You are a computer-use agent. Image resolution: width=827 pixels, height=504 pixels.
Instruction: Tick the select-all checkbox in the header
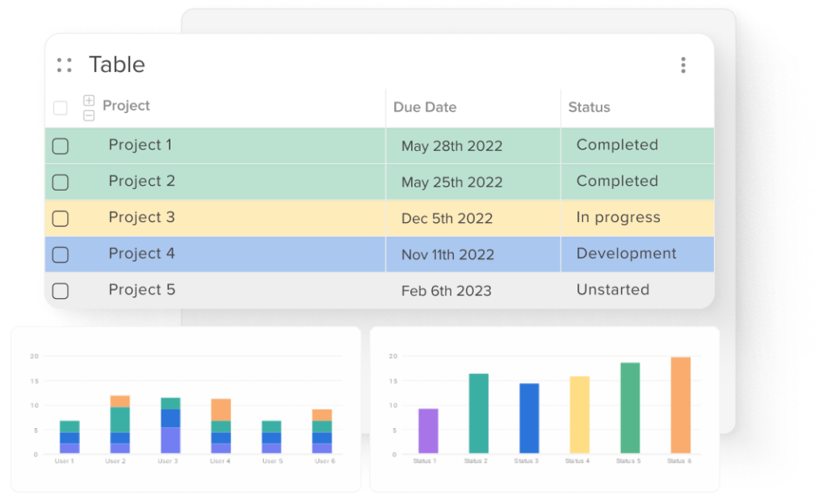click(x=61, y=108)
